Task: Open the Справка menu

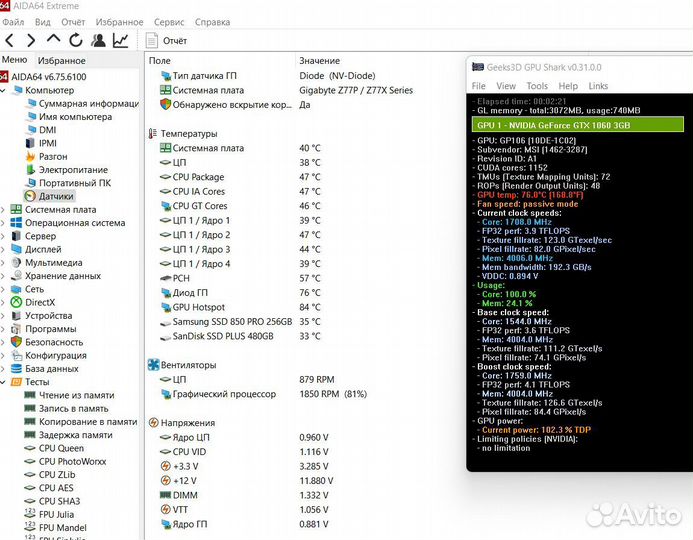Action: click(212, 22)
